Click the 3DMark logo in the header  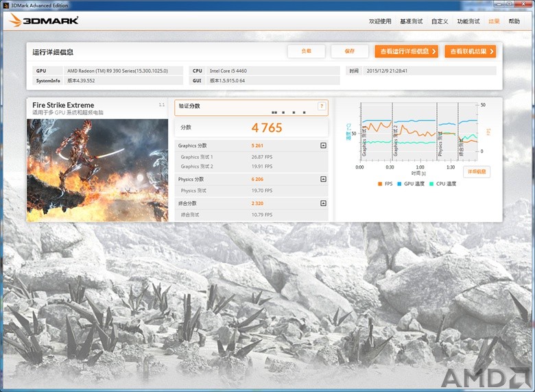coord(44,21)
